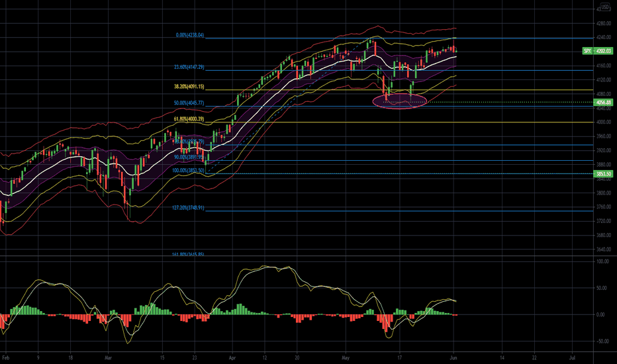The height and width of the screenshot is (364, 617).
Task: Click the May date on time axis
Action: tap(346, 358)
